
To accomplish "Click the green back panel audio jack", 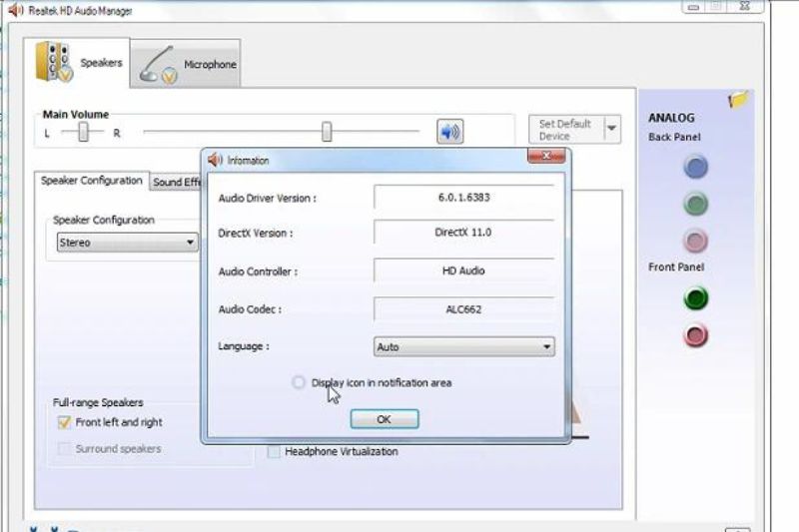I will pos(695,205).
